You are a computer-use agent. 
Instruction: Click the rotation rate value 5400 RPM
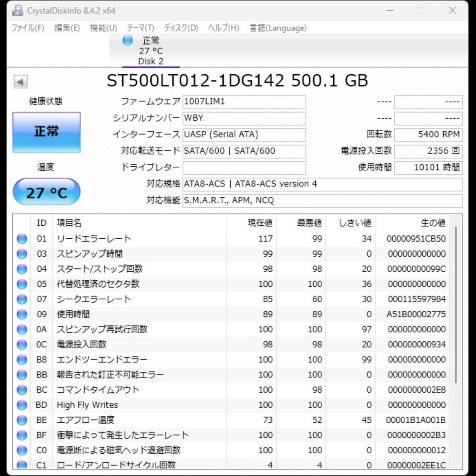428,135
